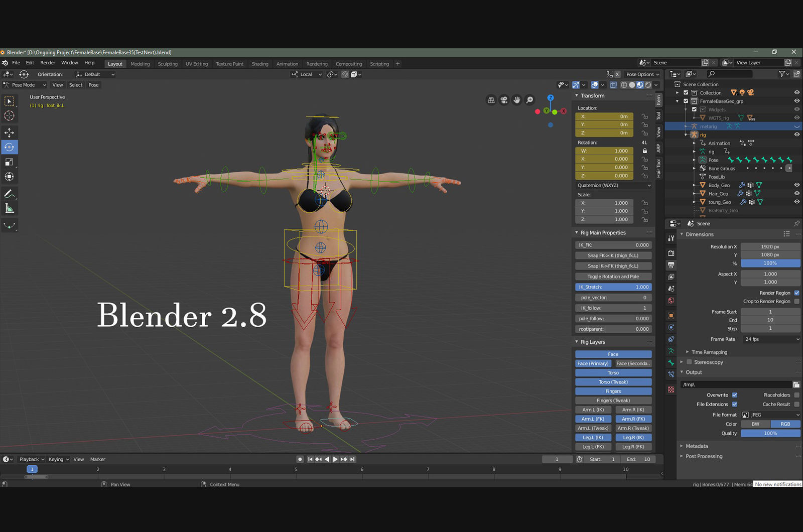Open the Render menu
Image resolution: width=803 pixels, height=532 pixels.
click(x=48, y=63)
